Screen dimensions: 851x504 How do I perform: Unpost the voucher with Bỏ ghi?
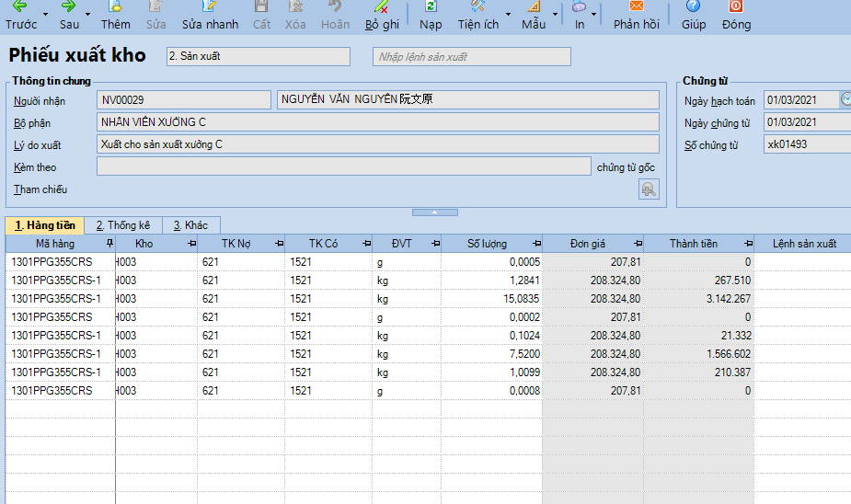[x=382, y=16]
